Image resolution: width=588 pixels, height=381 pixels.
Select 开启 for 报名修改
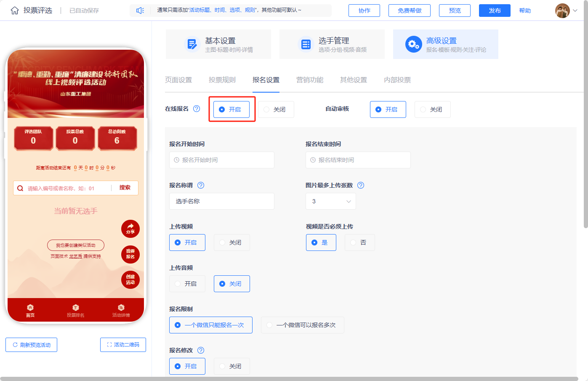[187, 366]
